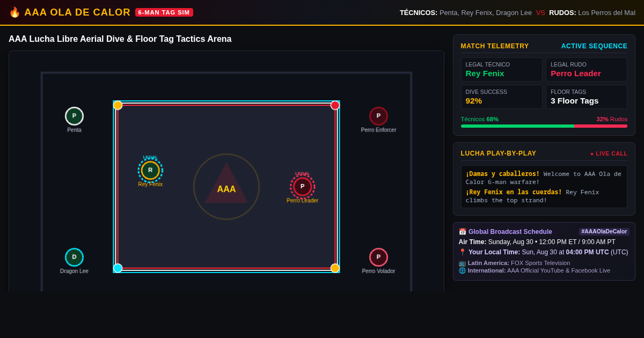Click the TÉCNICOS roster text in header
This screenshot has height=338, width=644.
(466, 12)
